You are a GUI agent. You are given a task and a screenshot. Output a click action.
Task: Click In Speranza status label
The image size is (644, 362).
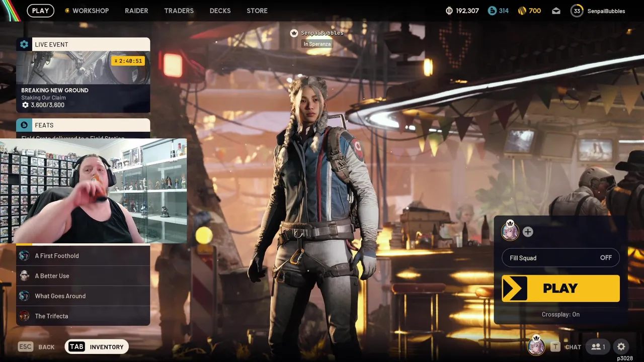[x=317, y=44]
